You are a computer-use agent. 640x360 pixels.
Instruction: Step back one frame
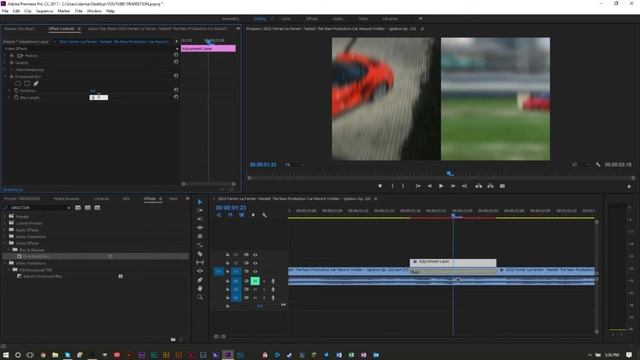(429, 186)
